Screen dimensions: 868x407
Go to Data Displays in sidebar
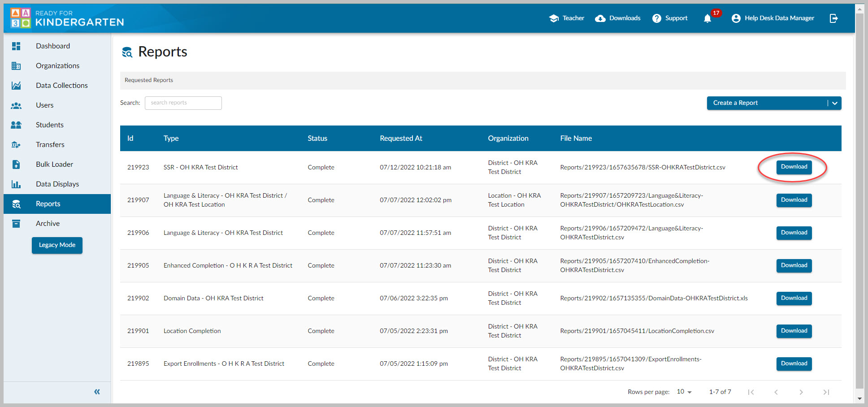point(57,184)
